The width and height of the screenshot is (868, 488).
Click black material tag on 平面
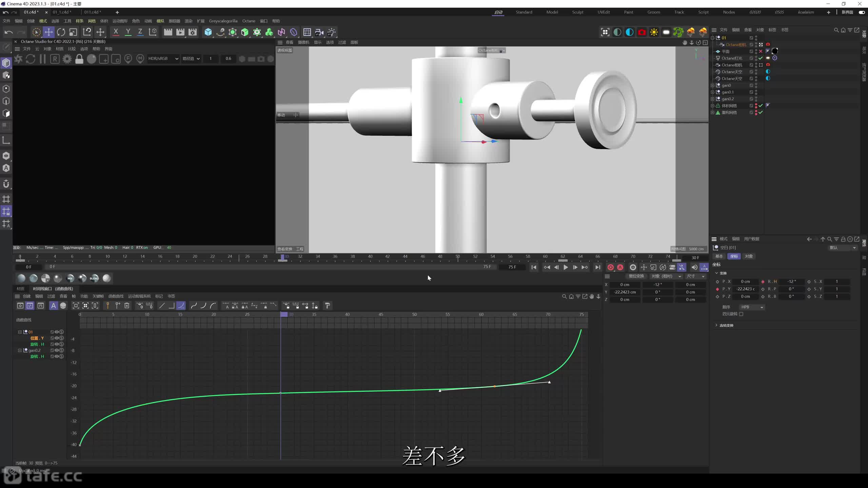[x=775, y=51]
